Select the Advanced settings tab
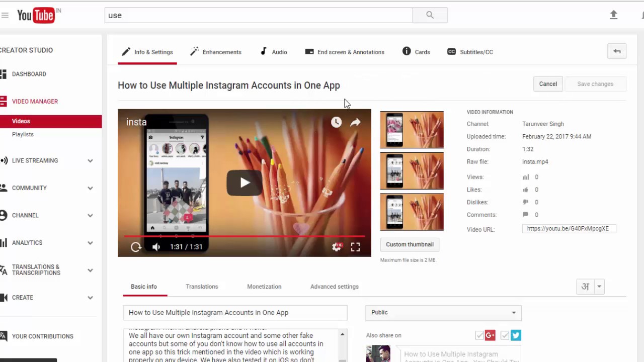This screenshot has width=644, height=362. point(335,287)
